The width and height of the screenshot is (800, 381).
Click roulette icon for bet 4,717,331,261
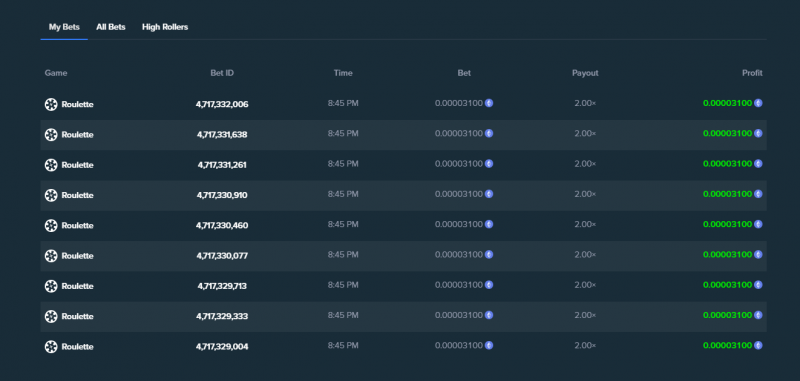[51, 165]
